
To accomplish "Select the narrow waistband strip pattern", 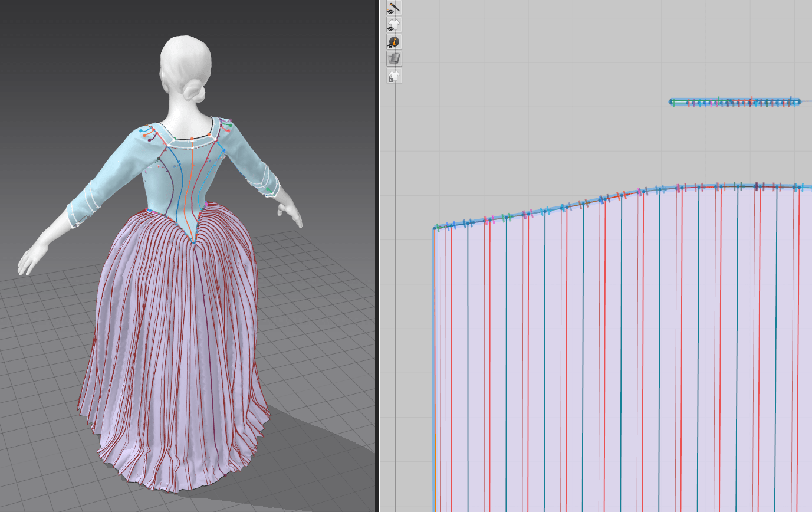I will tap(735, 102).
